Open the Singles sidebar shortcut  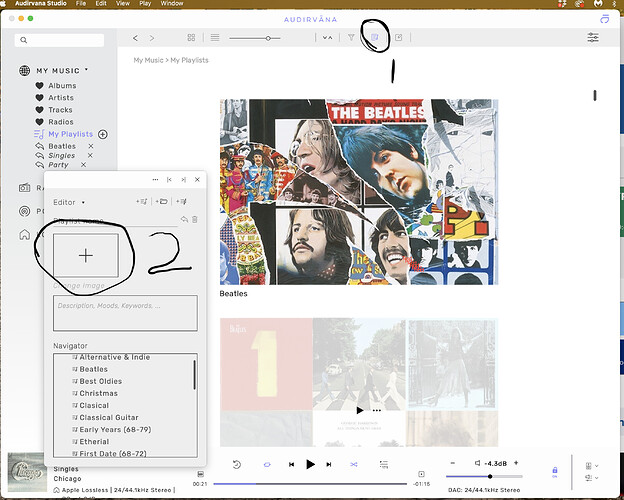[62, 156]
